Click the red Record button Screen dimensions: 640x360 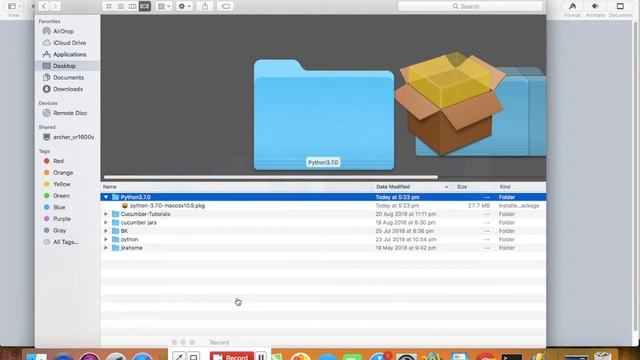[231, 356]
